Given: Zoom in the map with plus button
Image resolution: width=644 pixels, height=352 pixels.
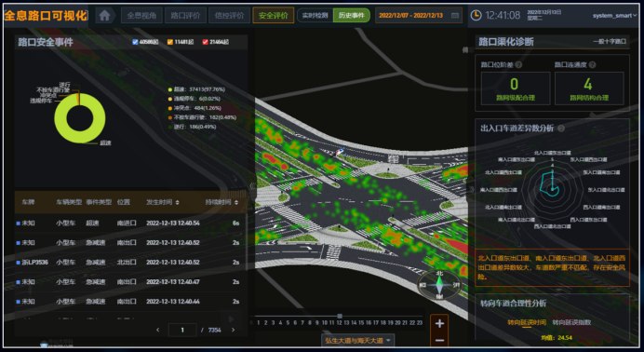Looking at the screenshot, I should pyautogui.click(x=439, y=324).
